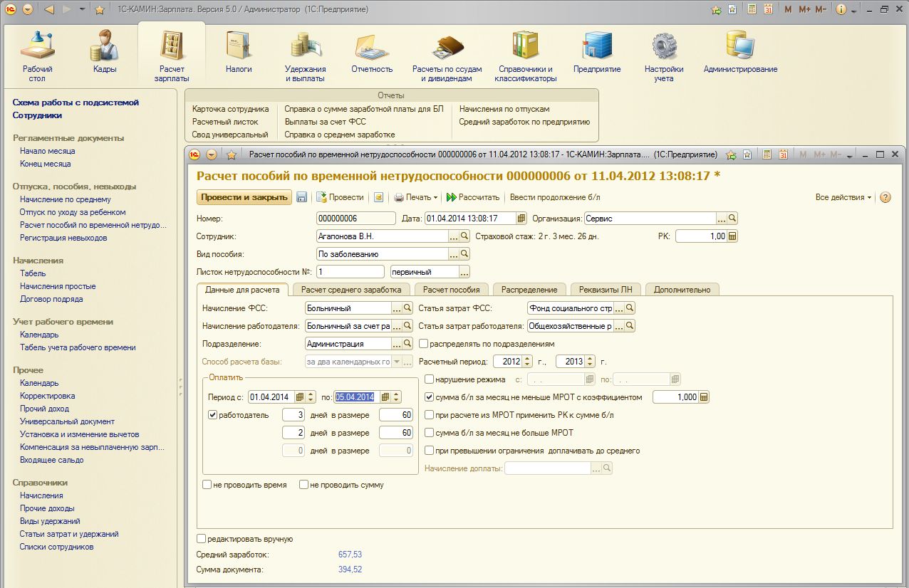This screenshot has width=909, height=588.
Task: Switch to Расчет среднего заработка tab
Action: tap(351, 290)
